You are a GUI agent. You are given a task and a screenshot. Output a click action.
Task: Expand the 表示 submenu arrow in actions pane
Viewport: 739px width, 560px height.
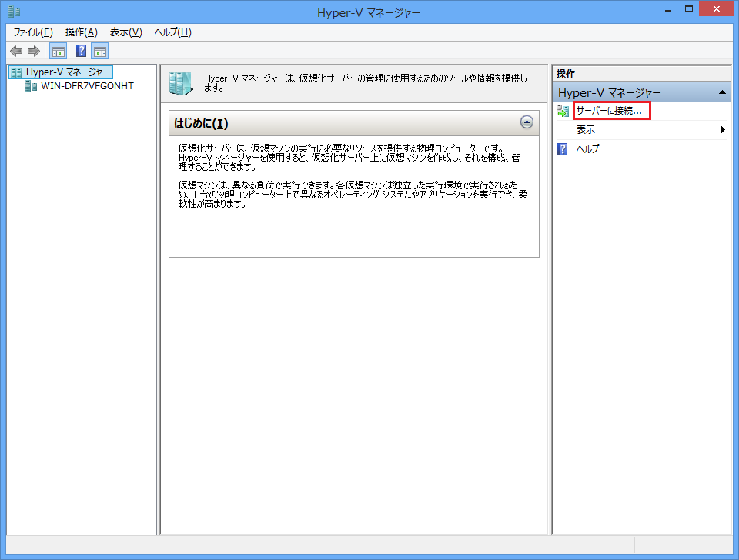pos(723,130)
